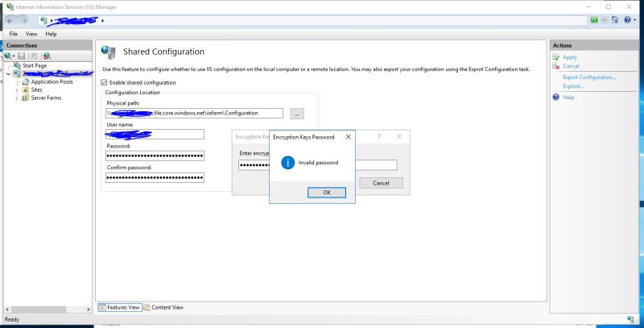The width and height of the screenshot is (644, 328).
Task: Expand the Server Farms tree node
Action: [x=17, y=98]
